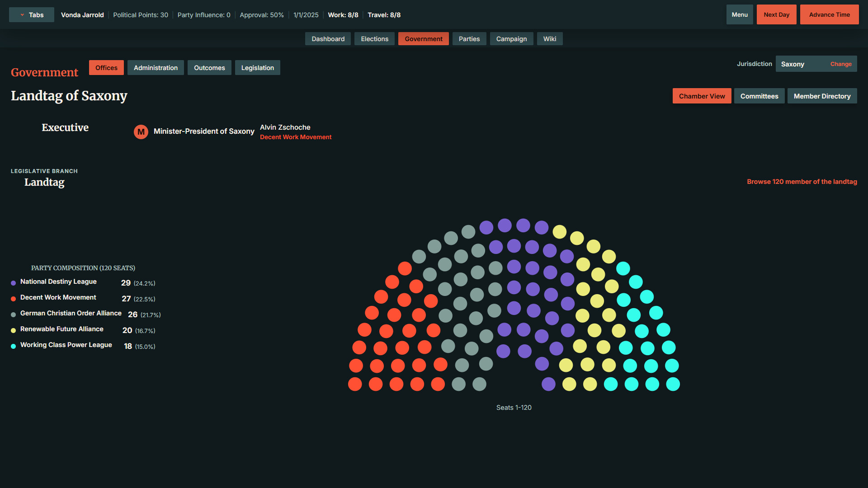Go to the Parties tab
This screenshot has height=488, width=868.
(469, 39)
